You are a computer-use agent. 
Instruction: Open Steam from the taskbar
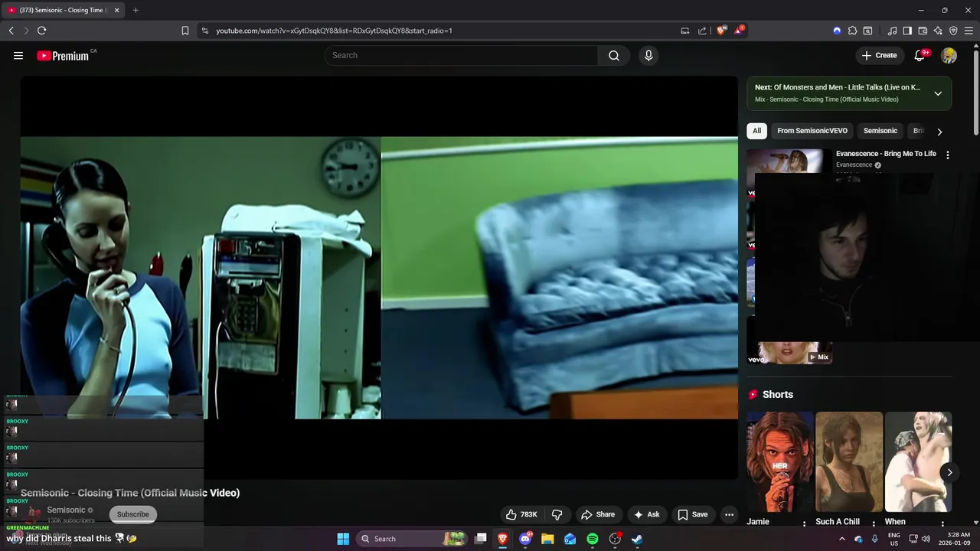(637, 539)
